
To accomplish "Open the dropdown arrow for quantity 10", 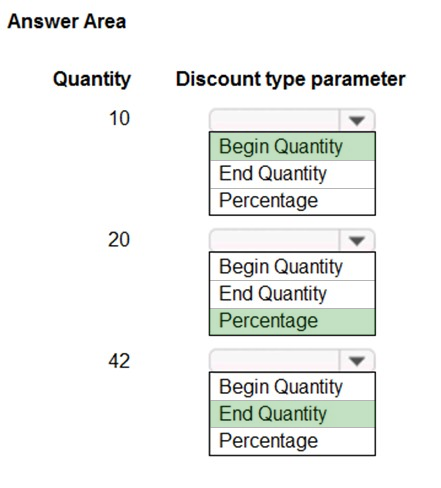I will [357, 120].
